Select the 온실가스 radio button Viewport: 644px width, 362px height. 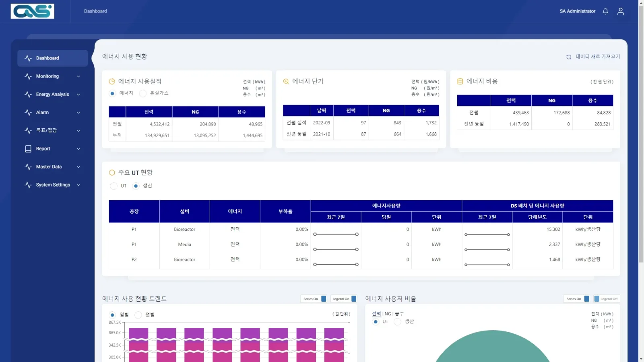(142, 93)
